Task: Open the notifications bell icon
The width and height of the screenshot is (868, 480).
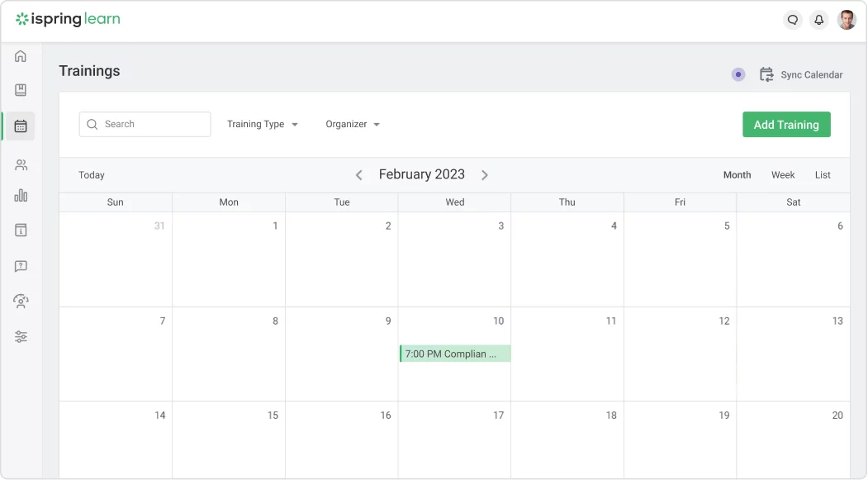Action: (x=818, y=20)
